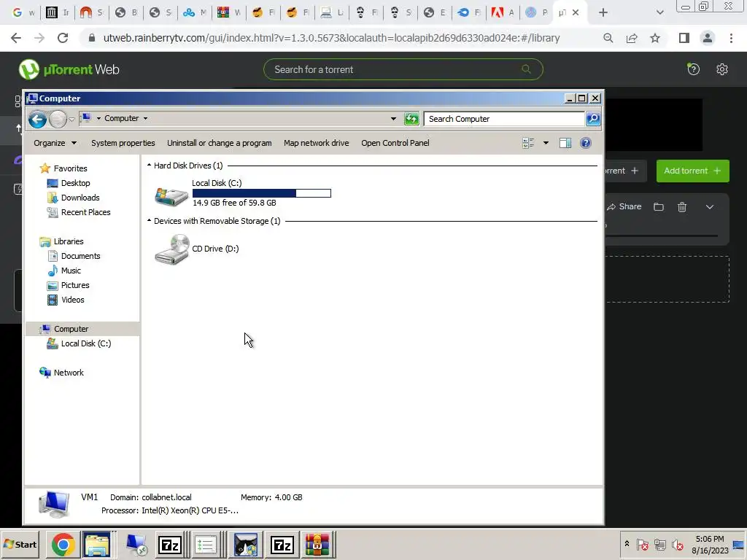Image resolution: width=747 pixels, height=560 pixels.
Task: Open the Documents library
Action: [80, 256]
